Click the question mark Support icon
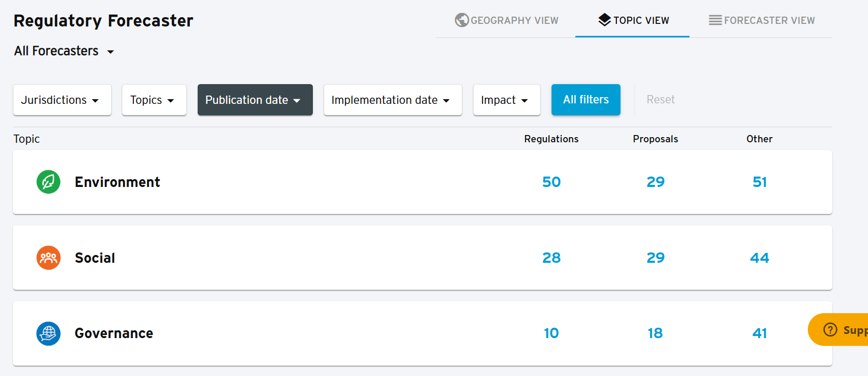Screen dimensions: 868x376 [x=830, y=329]
